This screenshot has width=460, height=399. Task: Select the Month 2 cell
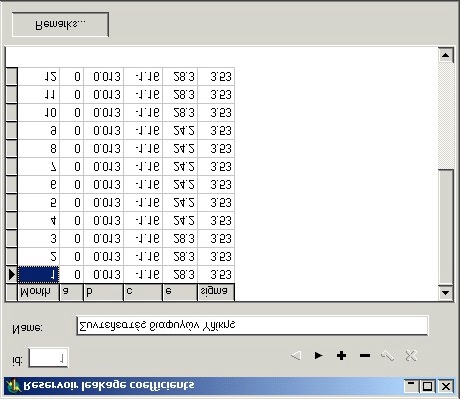(38, 257)
